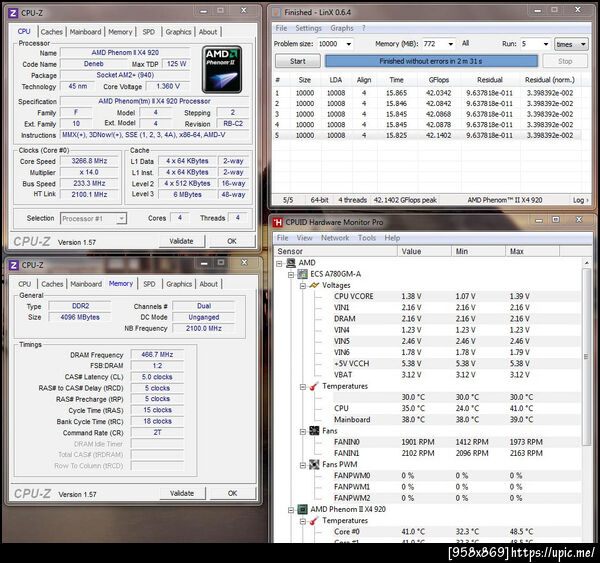This screenshot has width=600, height=563.
Task: Click the GFlops column header in LinX
Action: 439,80
